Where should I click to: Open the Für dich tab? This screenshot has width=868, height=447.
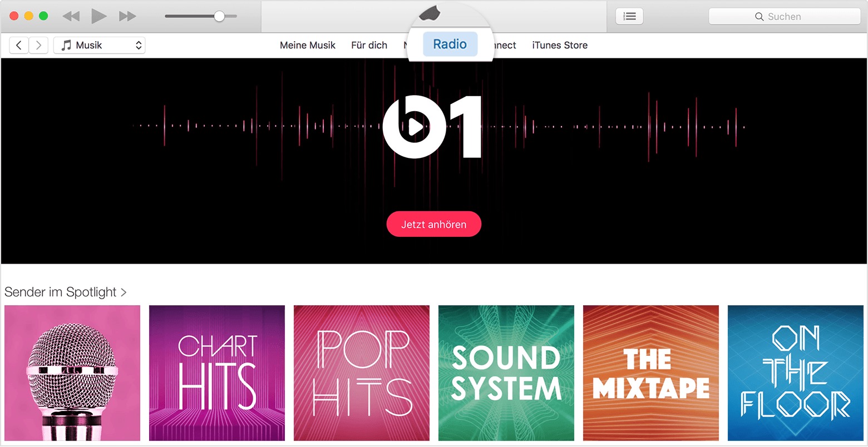tap(369, 45)
